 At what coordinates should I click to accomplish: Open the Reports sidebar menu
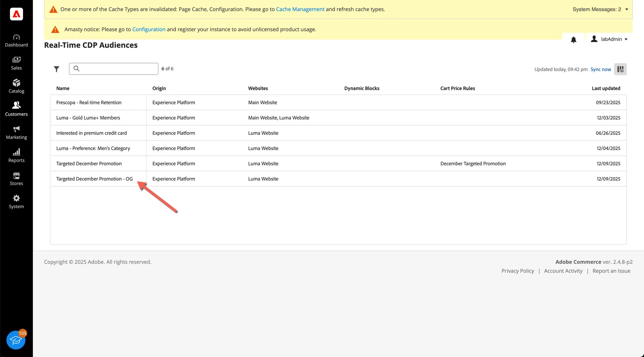(16, 156)
